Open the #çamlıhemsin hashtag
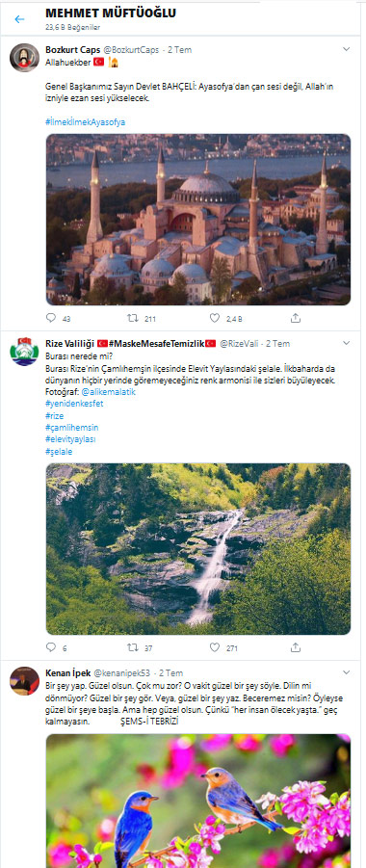The height and width of the screenshot is (868, 366). (72, 428)
